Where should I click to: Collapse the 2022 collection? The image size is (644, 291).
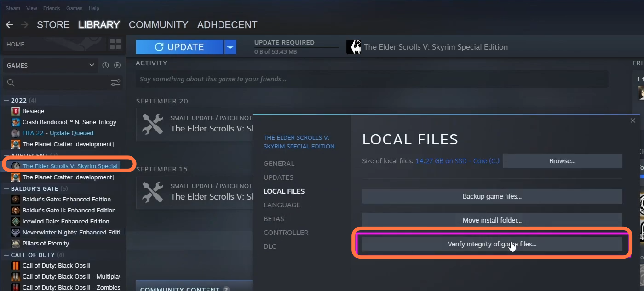(6, 100)
